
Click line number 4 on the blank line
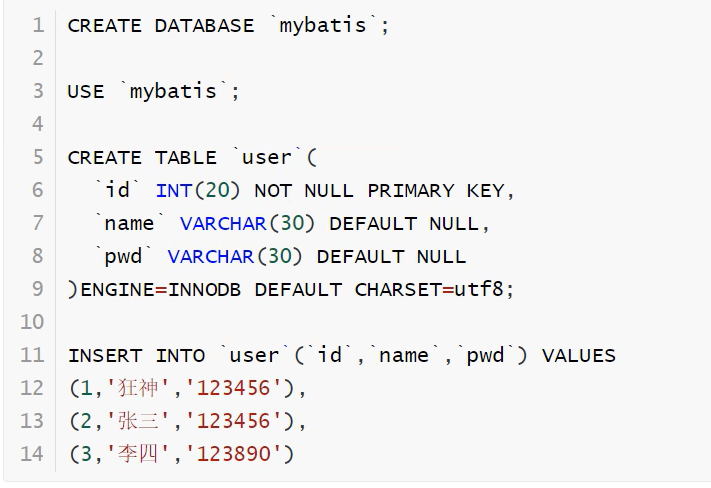(x=38, y=124)
